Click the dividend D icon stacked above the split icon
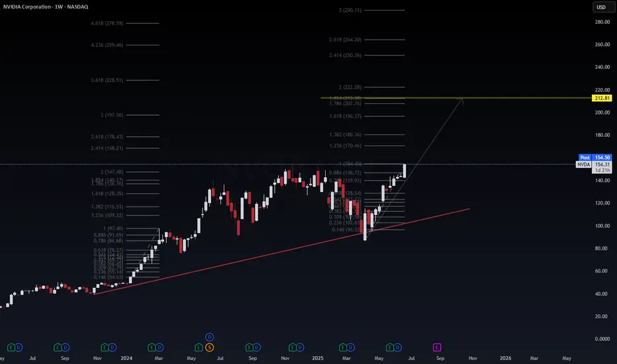 pos(209,338)
